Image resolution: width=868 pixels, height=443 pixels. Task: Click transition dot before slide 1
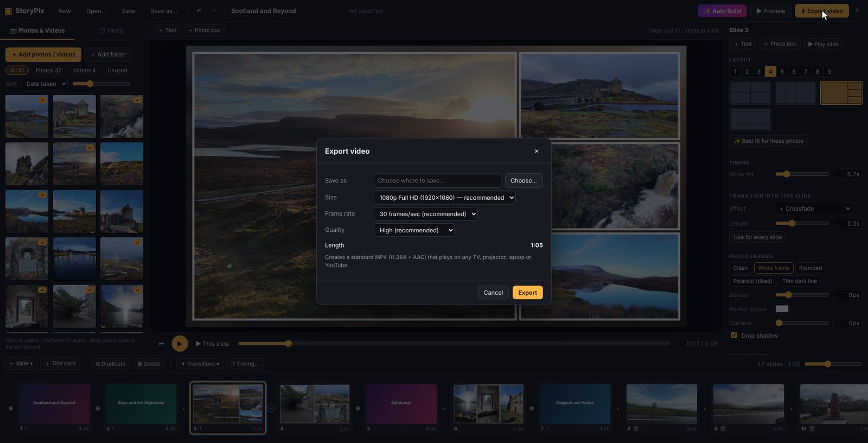11,408
